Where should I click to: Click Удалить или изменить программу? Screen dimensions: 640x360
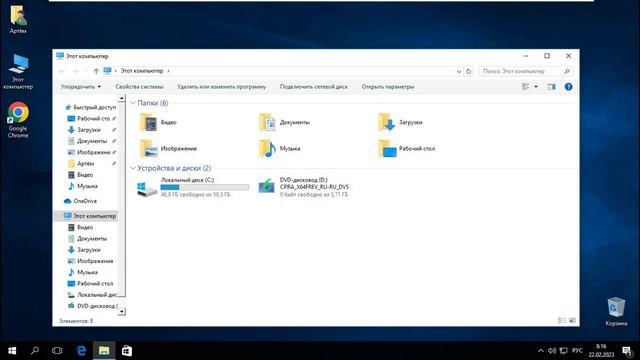221,87
